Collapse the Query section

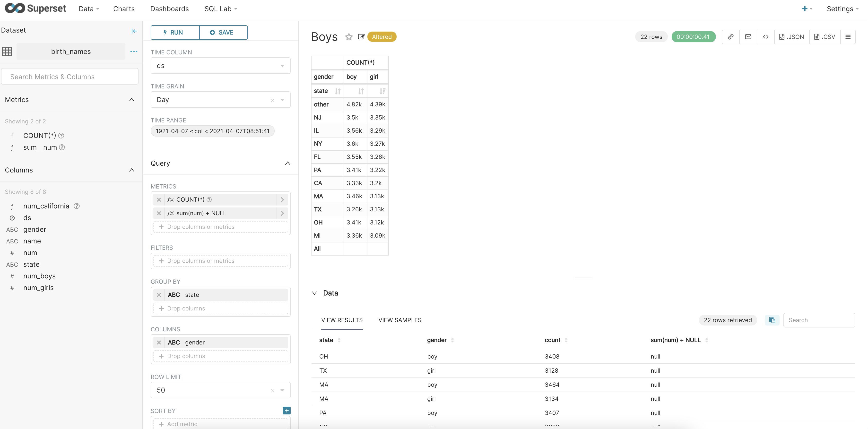coord(287,163)
